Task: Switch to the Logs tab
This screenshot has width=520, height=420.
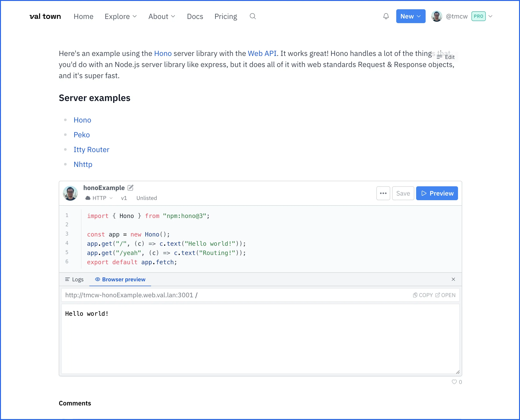Action: tap(74, 279)
